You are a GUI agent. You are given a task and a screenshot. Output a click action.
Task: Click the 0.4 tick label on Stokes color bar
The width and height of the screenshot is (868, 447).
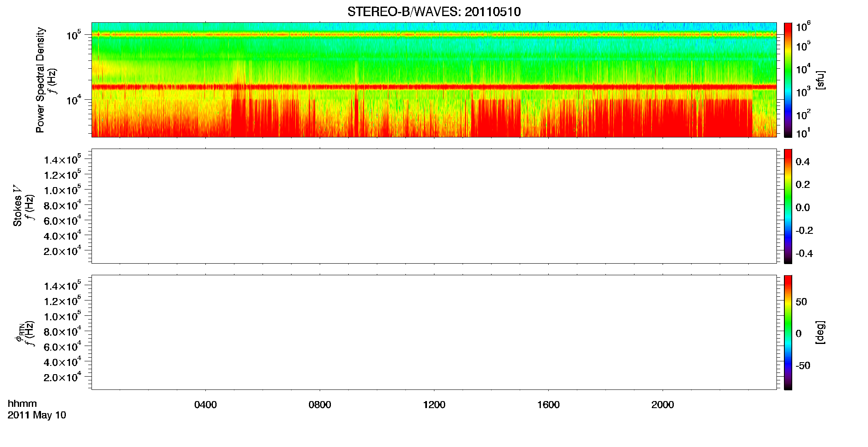(803, 162)
